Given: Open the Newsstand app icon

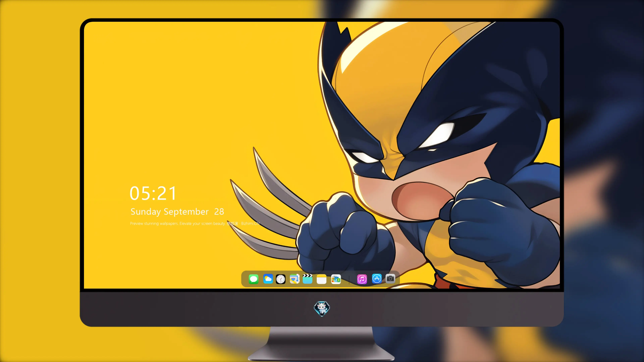Looking at the screenshot, I should [x=336, y=279].
